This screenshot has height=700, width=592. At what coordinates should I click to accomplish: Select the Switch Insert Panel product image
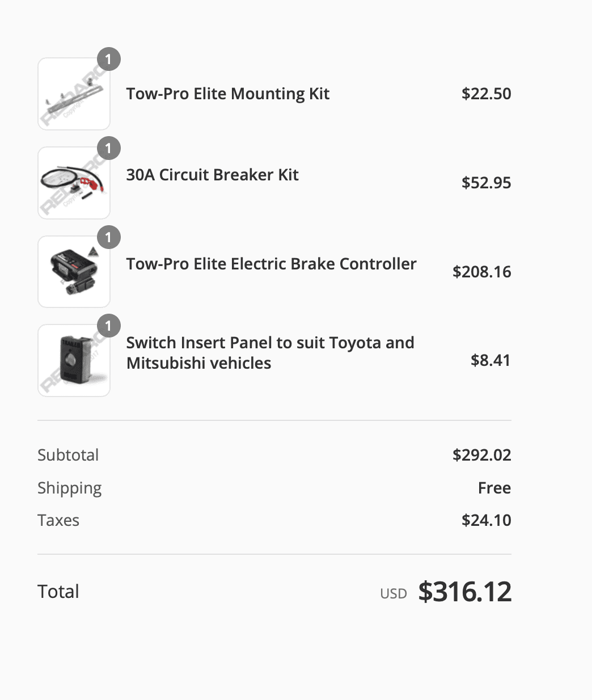[x=74, y=360]
